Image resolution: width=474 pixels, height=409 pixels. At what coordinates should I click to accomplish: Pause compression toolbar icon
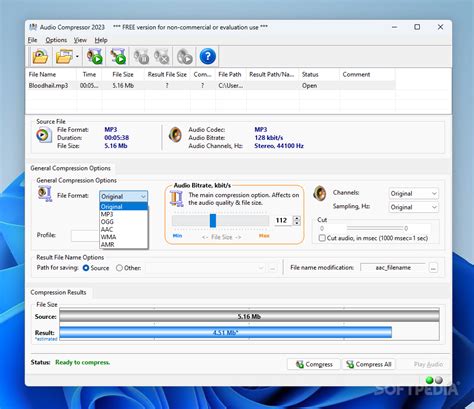[141, 56]
